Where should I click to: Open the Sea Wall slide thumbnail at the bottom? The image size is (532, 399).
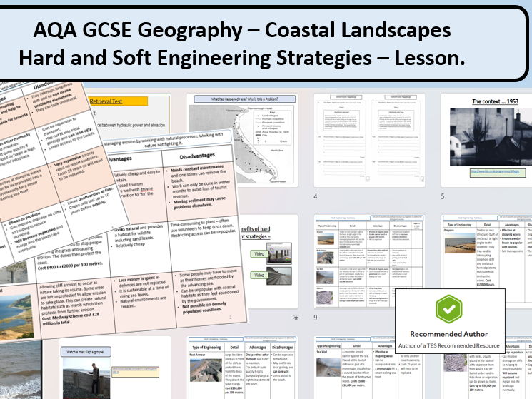point(369,368)
